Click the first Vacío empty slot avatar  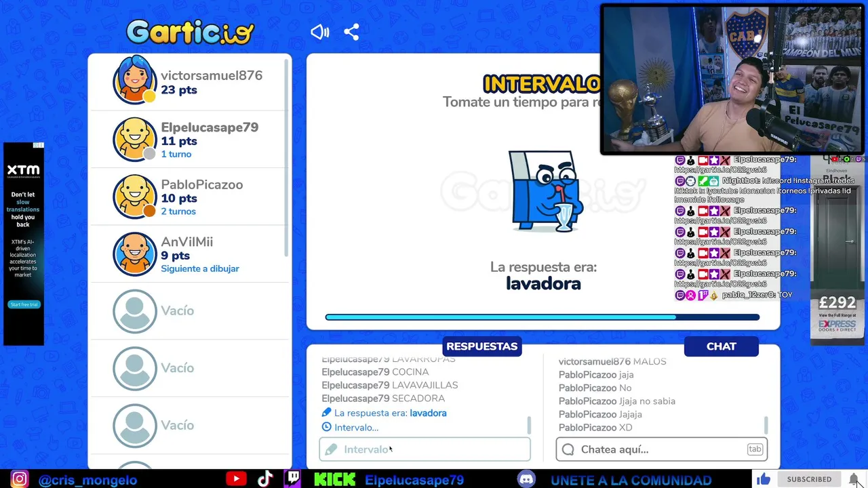pos(134,311)
